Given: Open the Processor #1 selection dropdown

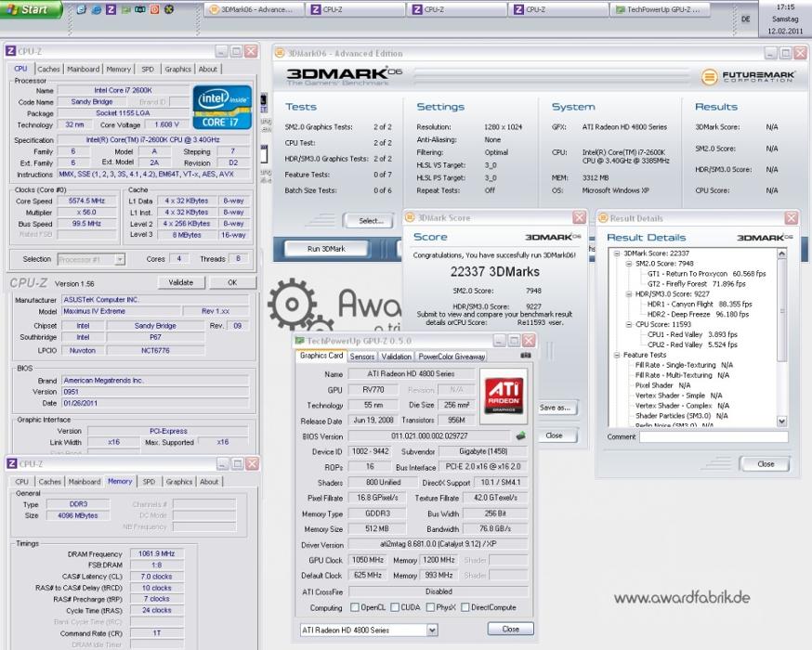Looking at the screenshot, I should pos(120,259).
